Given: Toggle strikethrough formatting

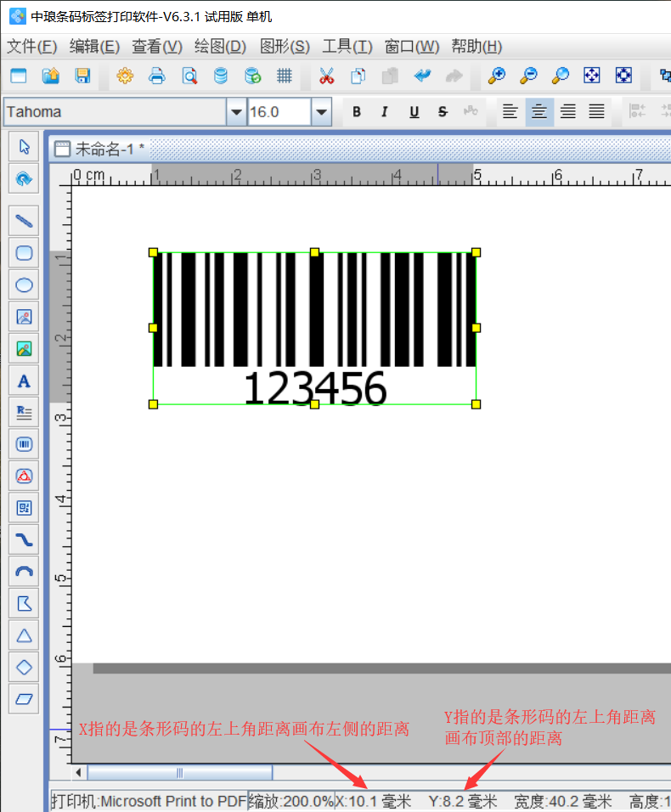Looking at the screenshot, I should [x=443, y=112].
